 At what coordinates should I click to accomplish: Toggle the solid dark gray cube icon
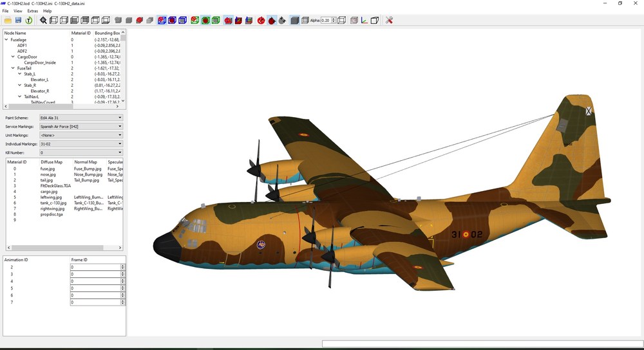294,20
